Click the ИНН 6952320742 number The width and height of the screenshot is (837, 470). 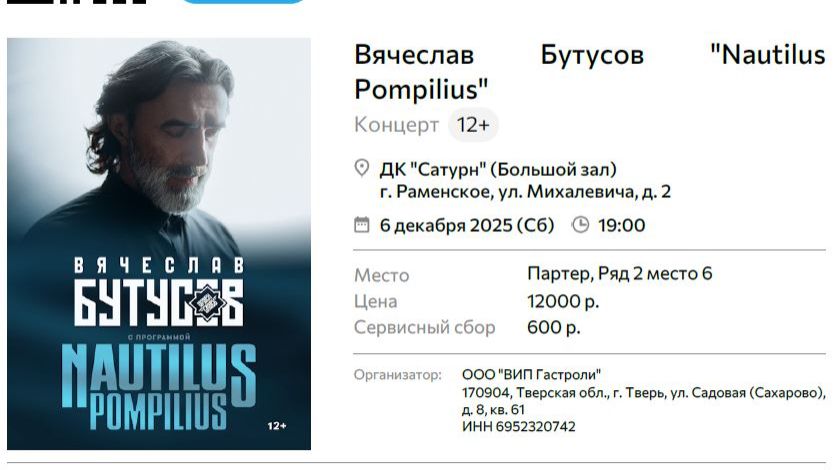point(518,426)
